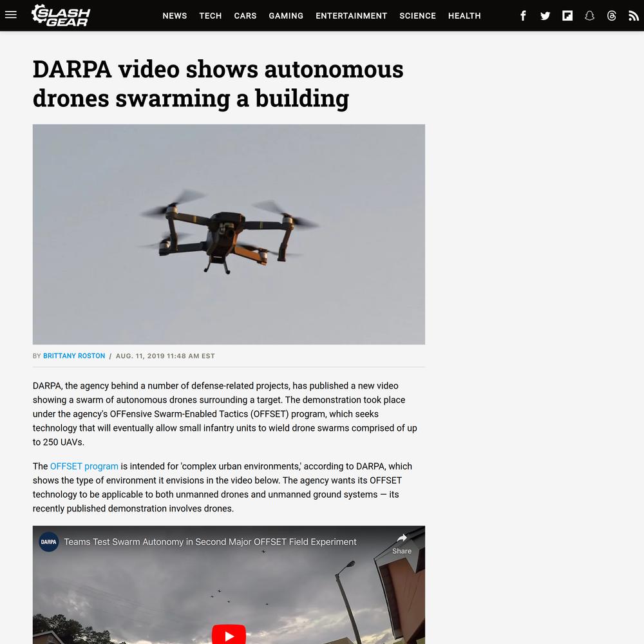Open the video title link

210,542
